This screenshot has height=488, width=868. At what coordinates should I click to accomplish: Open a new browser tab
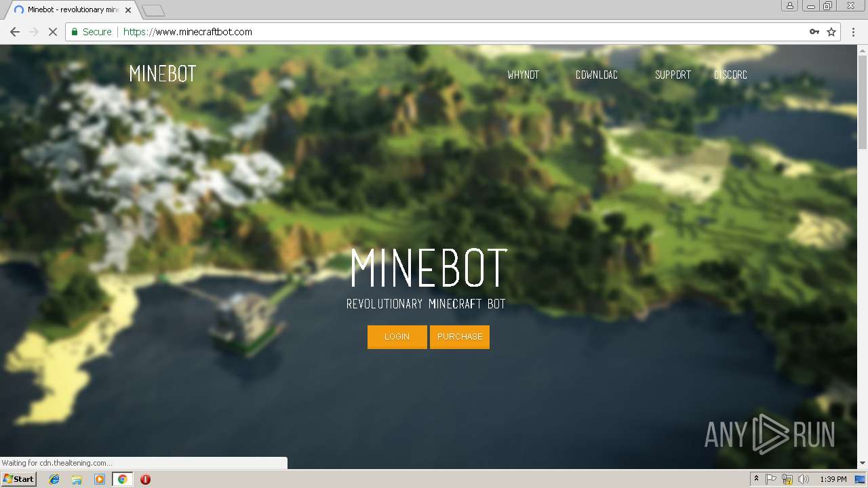(153, 10)
